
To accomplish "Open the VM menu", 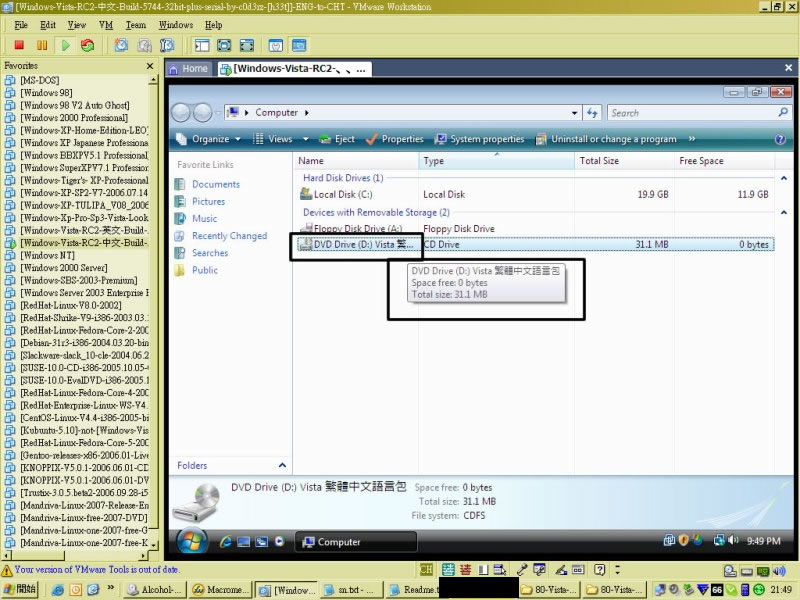I will [106, 25].
